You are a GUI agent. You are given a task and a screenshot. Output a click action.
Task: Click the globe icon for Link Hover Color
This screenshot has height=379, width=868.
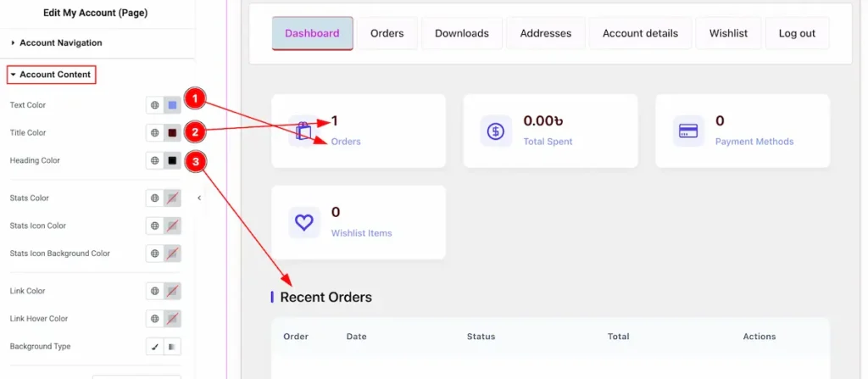[x=155, y=319]
